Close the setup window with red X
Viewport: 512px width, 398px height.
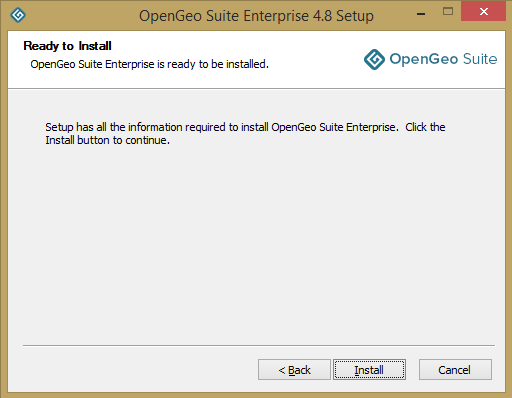pos(483,12)
